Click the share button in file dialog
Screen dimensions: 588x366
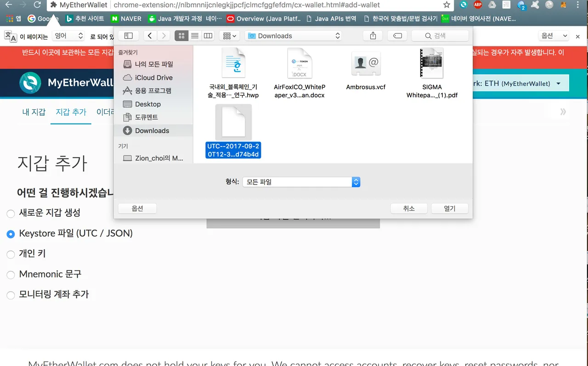coord(373,36)
